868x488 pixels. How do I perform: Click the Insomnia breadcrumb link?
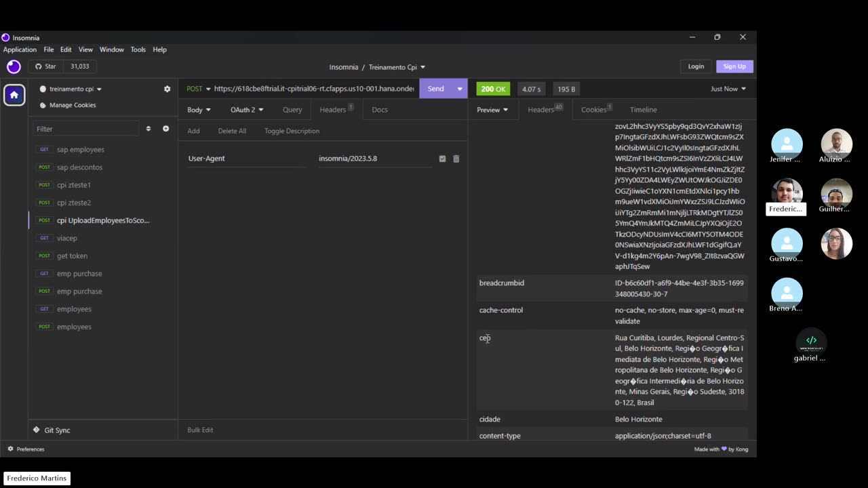344,67
